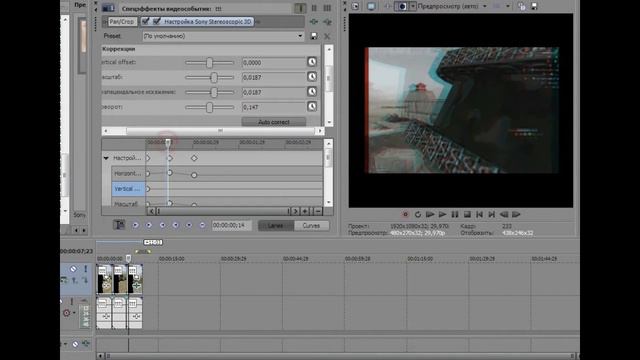Click the record button under preview
The image size is (640, 360).
click(405, 214)
